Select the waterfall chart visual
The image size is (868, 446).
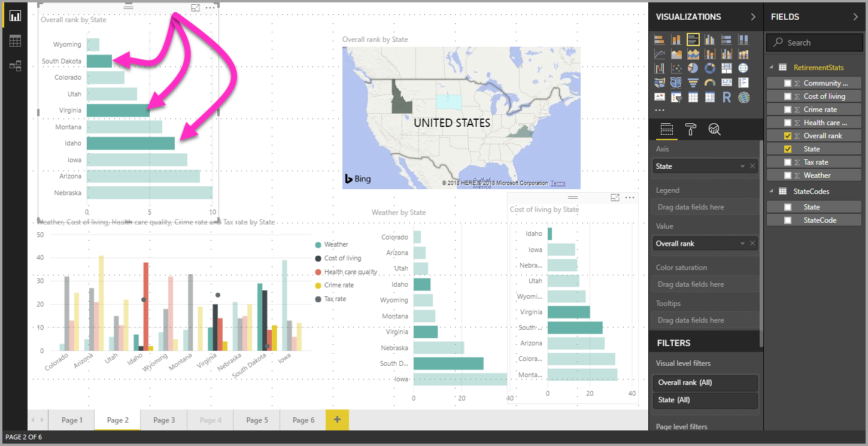(660, 68)
